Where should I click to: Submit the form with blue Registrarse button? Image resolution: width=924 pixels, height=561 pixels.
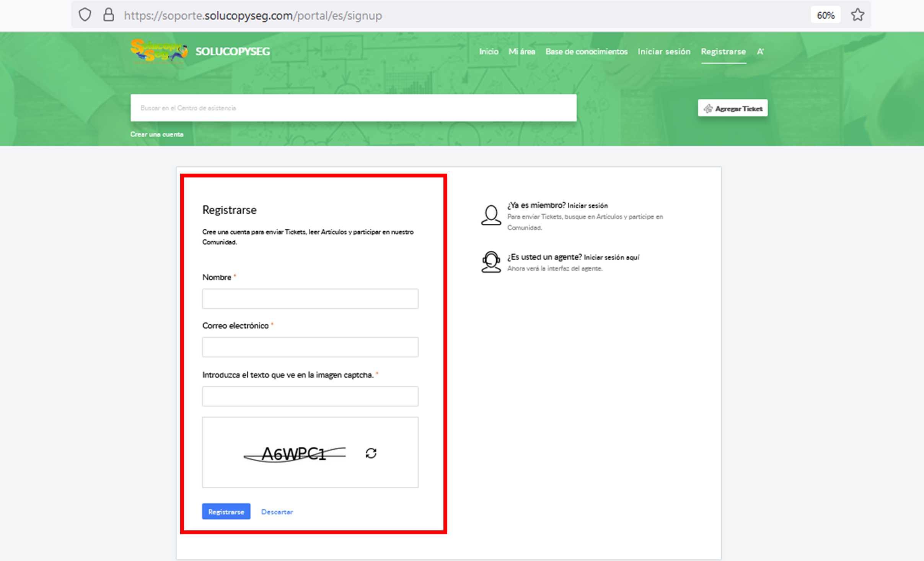pyautogui.click(x=226, y=511)
